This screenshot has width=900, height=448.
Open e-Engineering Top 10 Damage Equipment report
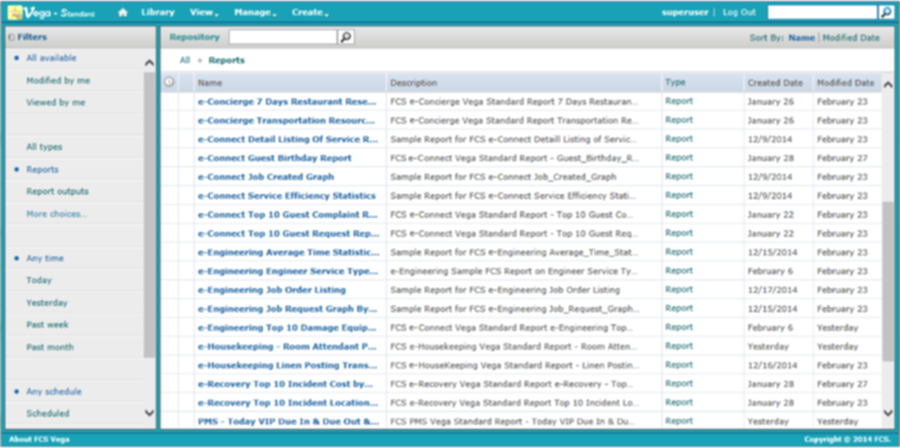tap(286, 328)
